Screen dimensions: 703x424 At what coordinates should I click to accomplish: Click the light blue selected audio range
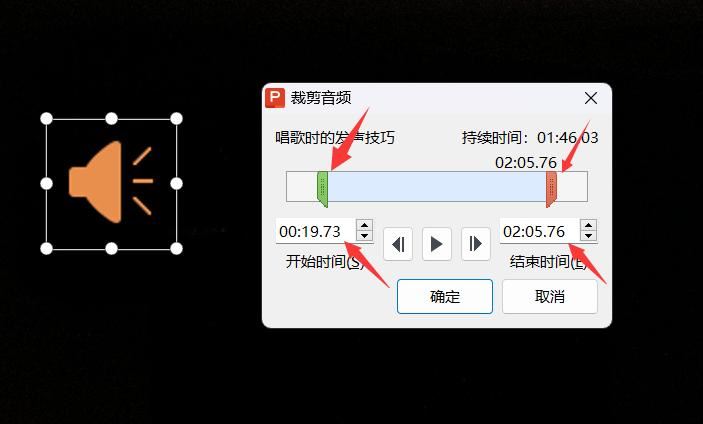pos(437,186)
